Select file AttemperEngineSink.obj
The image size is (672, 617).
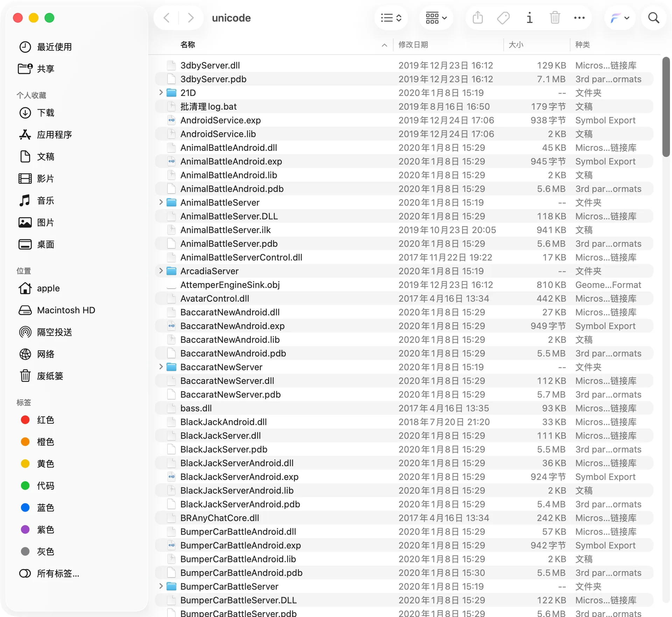coord(404,285)
